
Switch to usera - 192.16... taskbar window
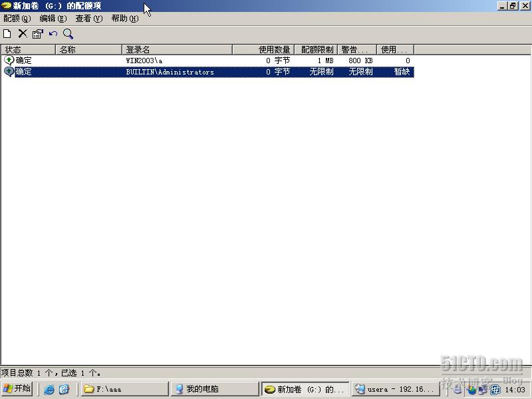[395, 389]
